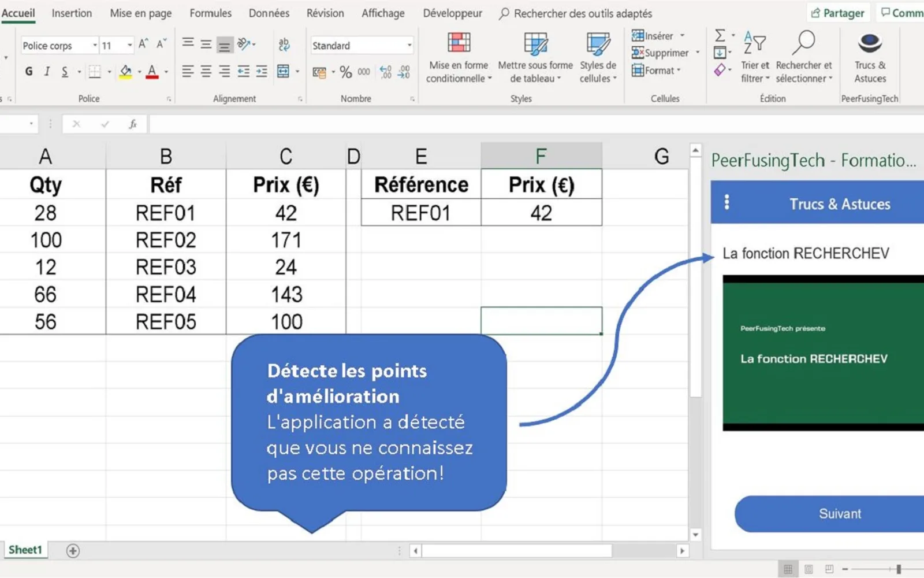The height and width of the screenshot is (578, 924).
Task: Open Rechercher et sélectionner magnifier
Action: [804, 58]
